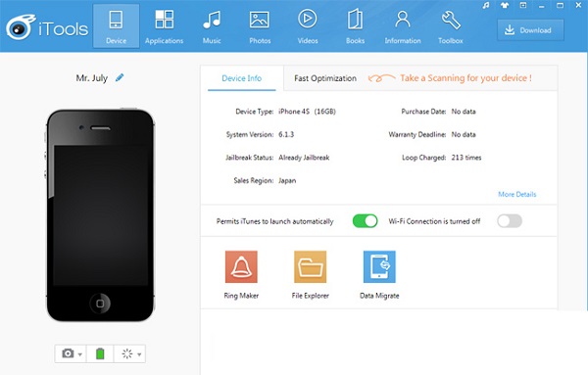The height and width of the screenshot is (375, 588).
Task: Minimize the iTools window
Action: [541, 6]
